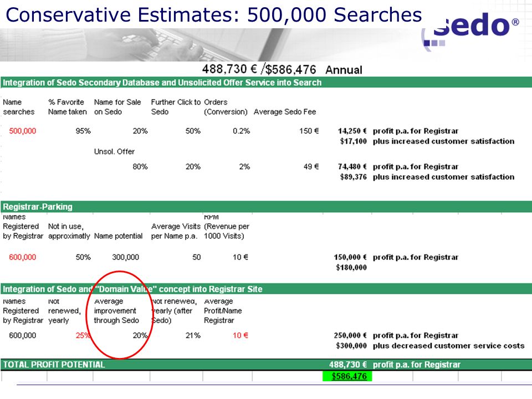Select the annual total '488,730 € /$586,476'
The width and height of the screenshot is (532, 399).
(259, 69)
